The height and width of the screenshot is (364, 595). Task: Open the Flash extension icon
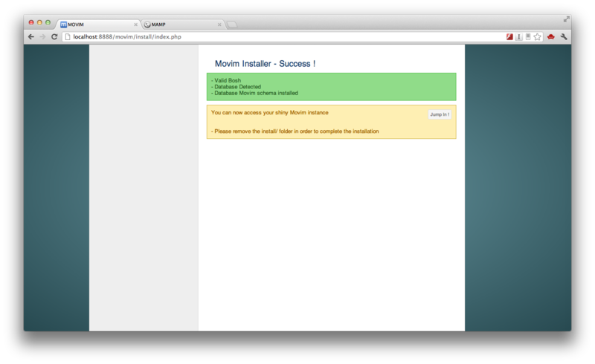(509, 37)
